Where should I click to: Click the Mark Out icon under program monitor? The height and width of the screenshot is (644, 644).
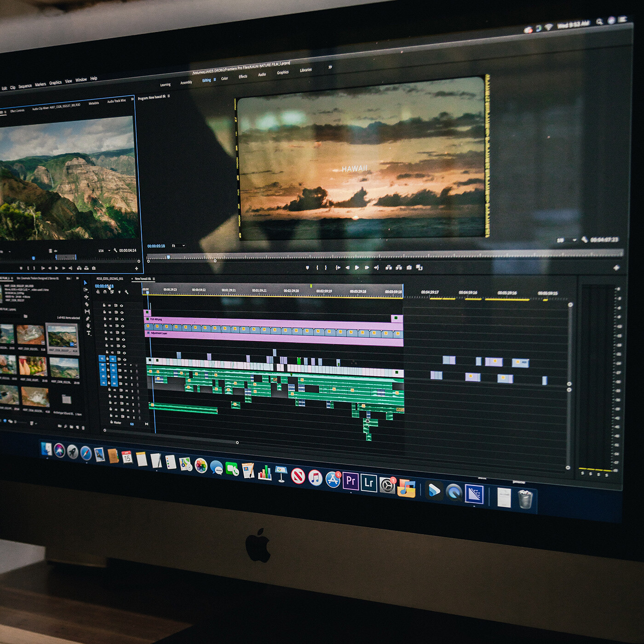325,267
